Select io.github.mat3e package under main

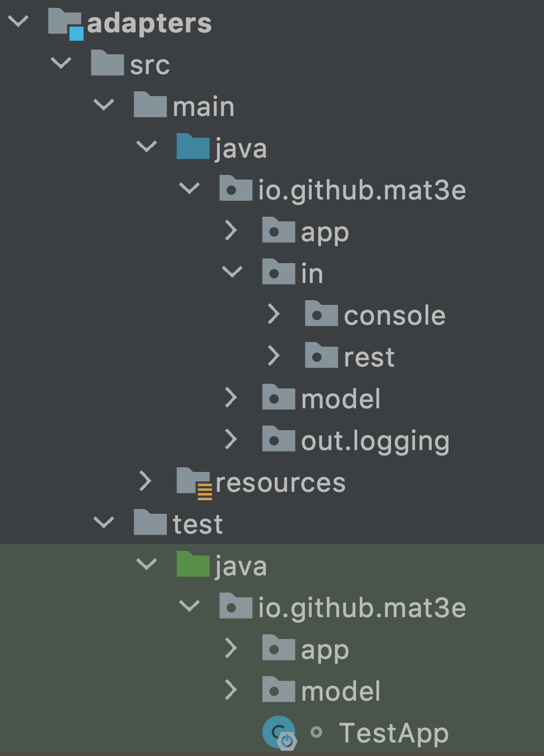[362, 190]
